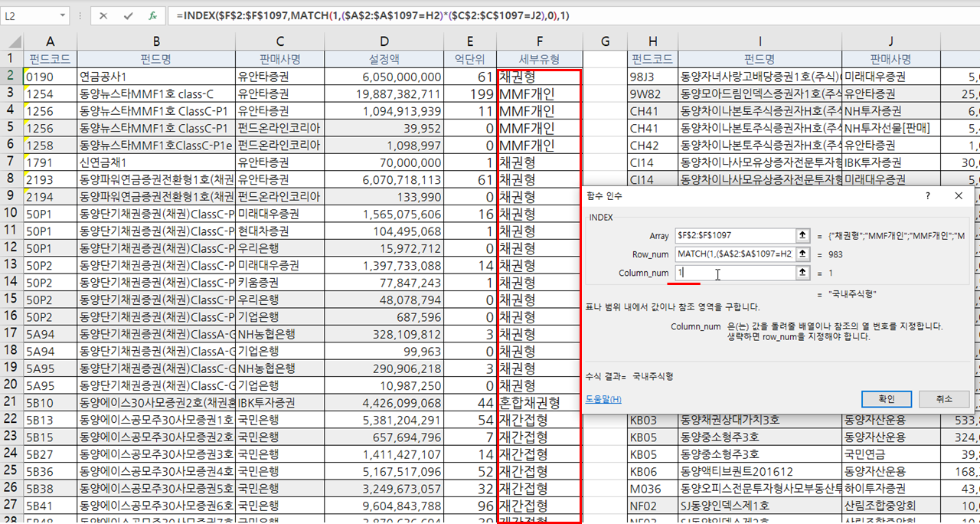Image resolution: width=980 pixels, height=524 pixels.
Task: Select column J header
Action: (x=890, y=41)
